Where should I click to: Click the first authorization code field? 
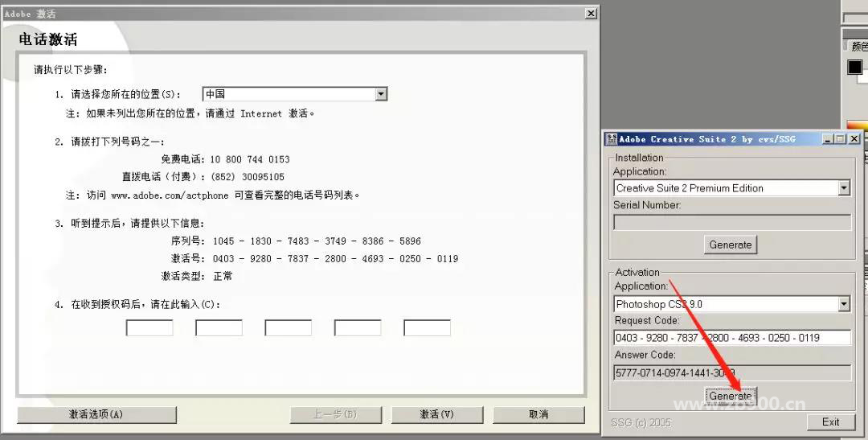(149, 327)
